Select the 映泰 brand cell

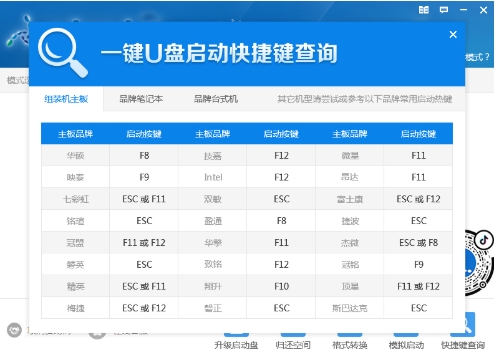[75, 177]
